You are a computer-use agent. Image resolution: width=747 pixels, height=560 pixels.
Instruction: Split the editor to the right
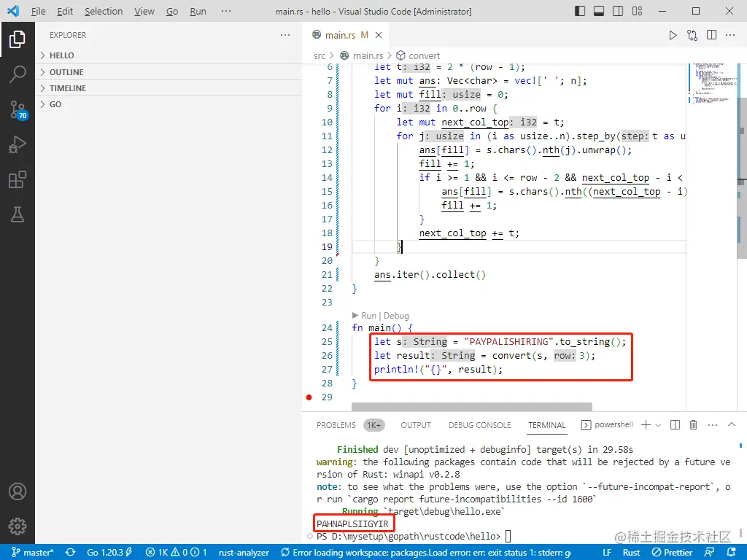coord(712,35)
